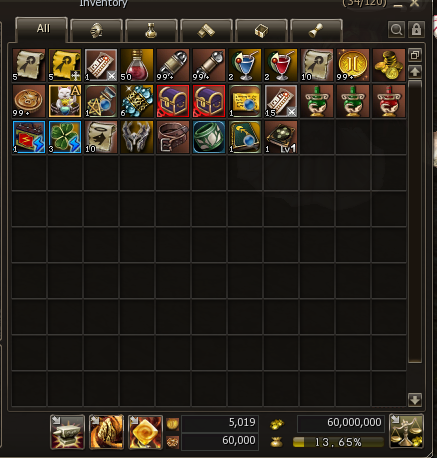Click the green jade ring item
Screen dimensions: 437x458
click(209, 137)
